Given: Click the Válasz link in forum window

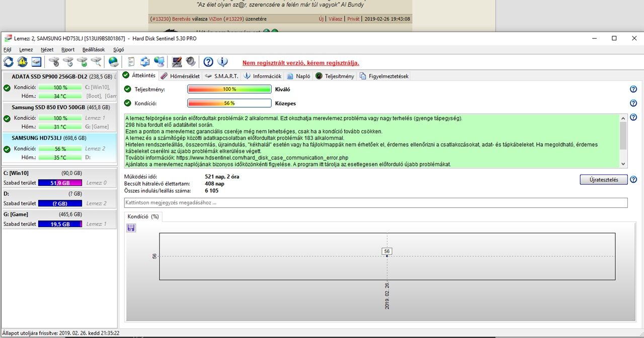Looking at the screenshot, I should [x=335, y=19].
